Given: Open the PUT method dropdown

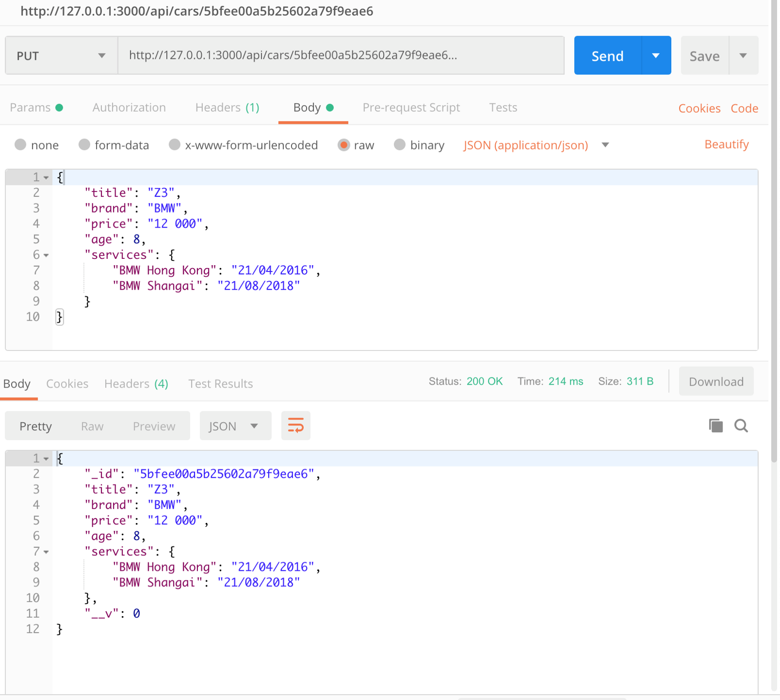Looking at the screenshot, I should pos(61,56).
